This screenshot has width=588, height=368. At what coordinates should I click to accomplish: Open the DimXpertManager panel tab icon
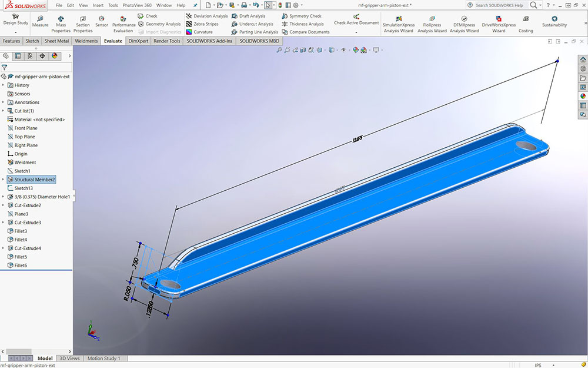tap(42, 56)
